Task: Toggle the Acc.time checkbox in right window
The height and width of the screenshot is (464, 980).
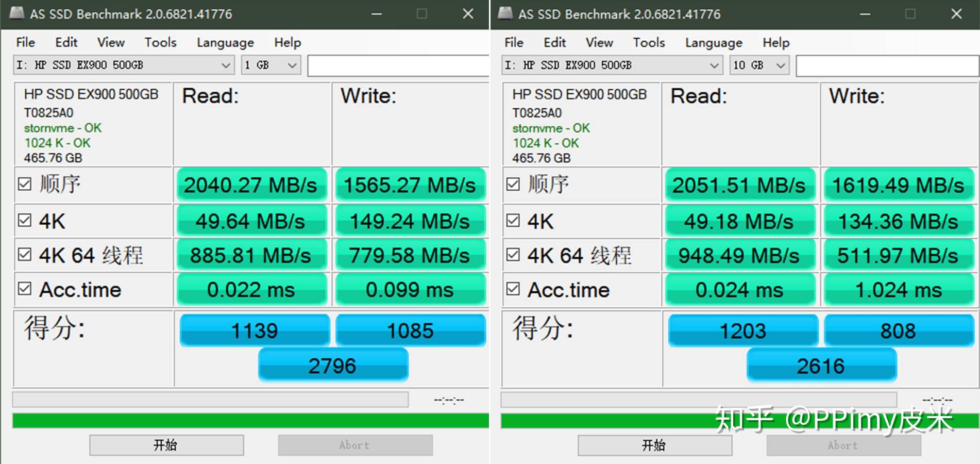Action: tap(513, 289)
